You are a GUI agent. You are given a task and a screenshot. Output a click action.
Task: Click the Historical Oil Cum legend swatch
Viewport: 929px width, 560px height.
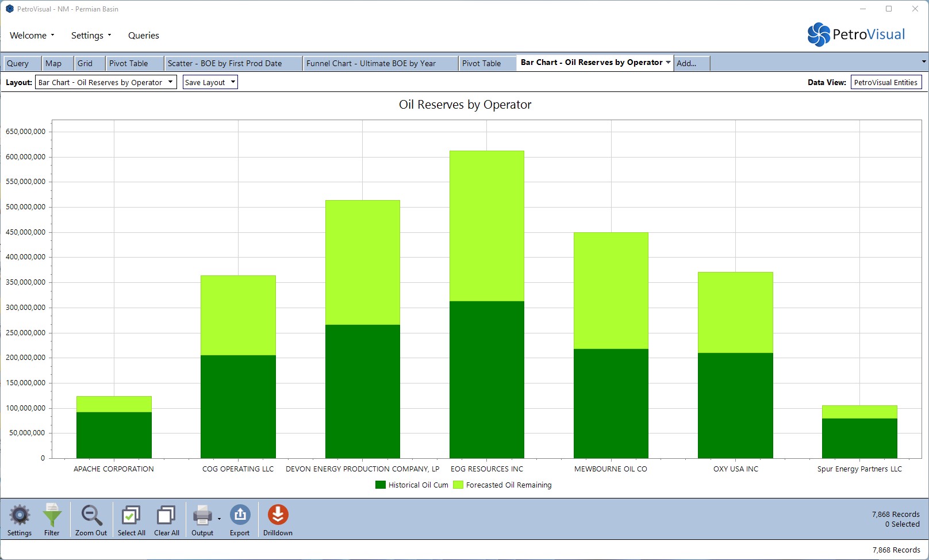tap(380, 485)
